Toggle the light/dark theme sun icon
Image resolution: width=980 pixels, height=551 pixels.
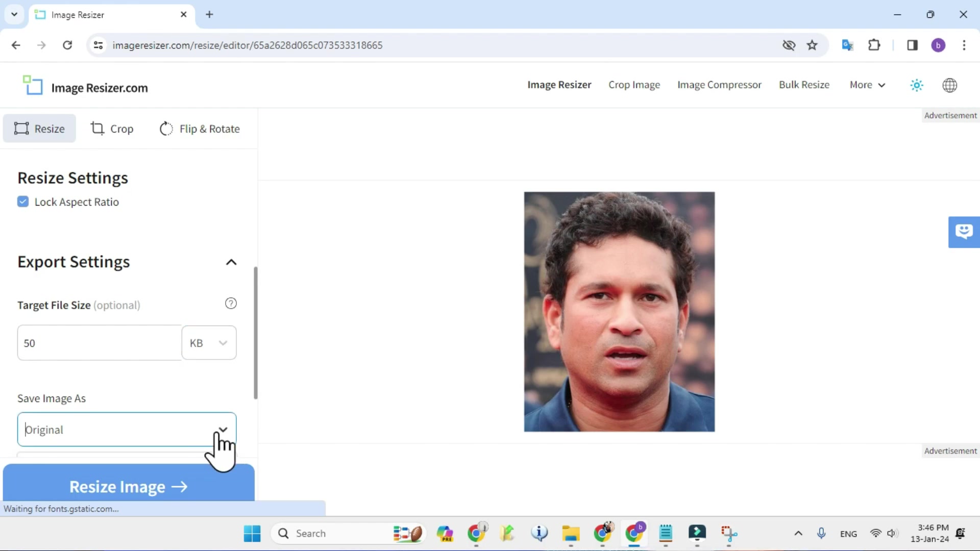pyautogui.click(x=917, y=85)
